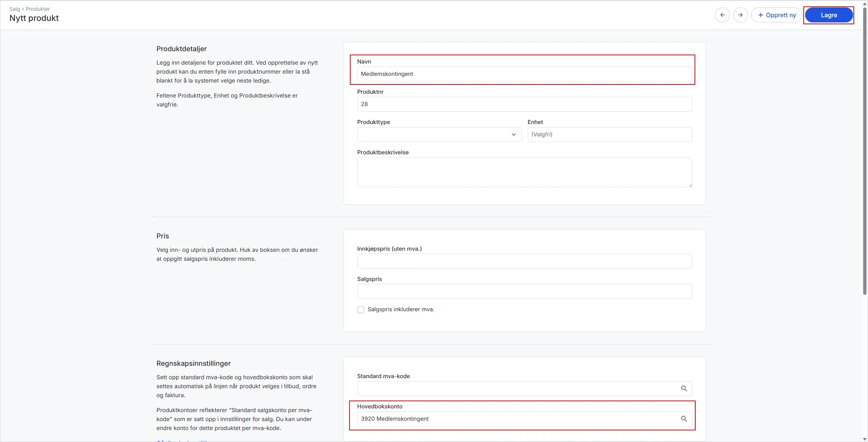Focus the Salgspris input field
Image resolution: width=868 pixels, height=442 pixels.
524,291
